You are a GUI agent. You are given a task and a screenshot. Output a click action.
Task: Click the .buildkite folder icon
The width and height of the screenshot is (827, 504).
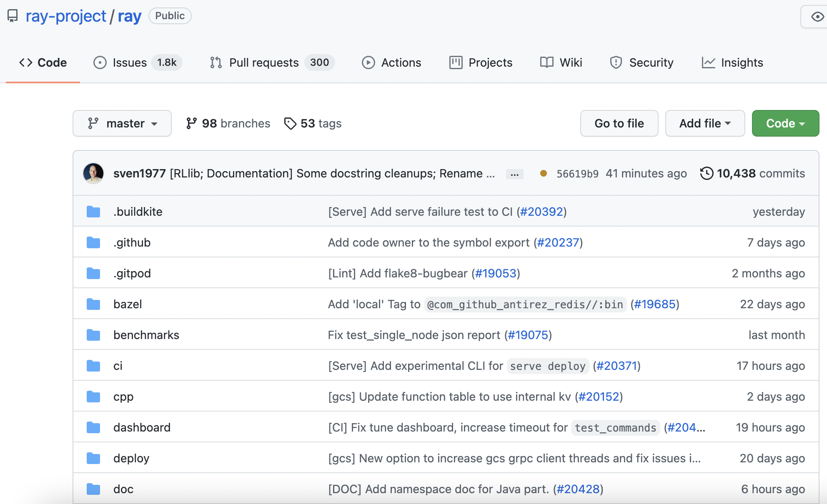pos(93,212)
